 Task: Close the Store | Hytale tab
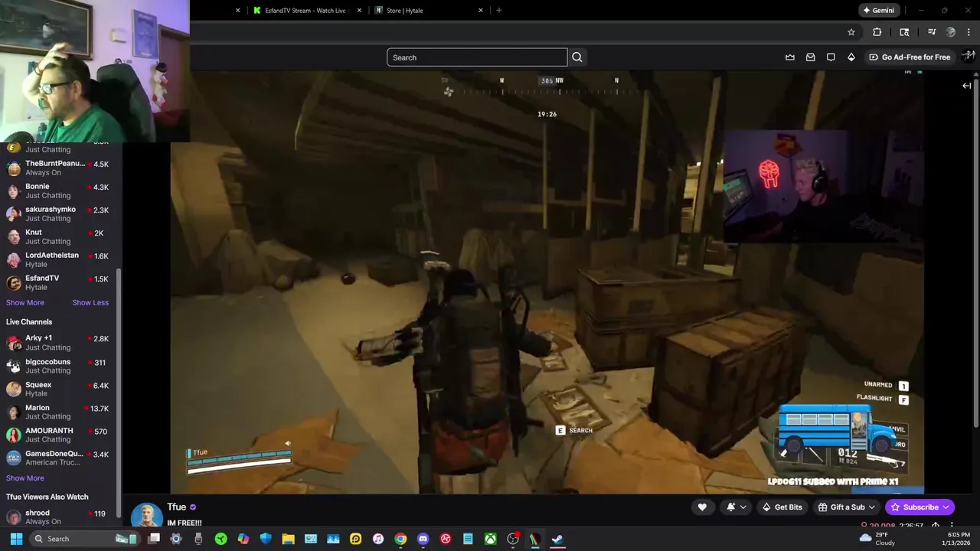(481, 11)
